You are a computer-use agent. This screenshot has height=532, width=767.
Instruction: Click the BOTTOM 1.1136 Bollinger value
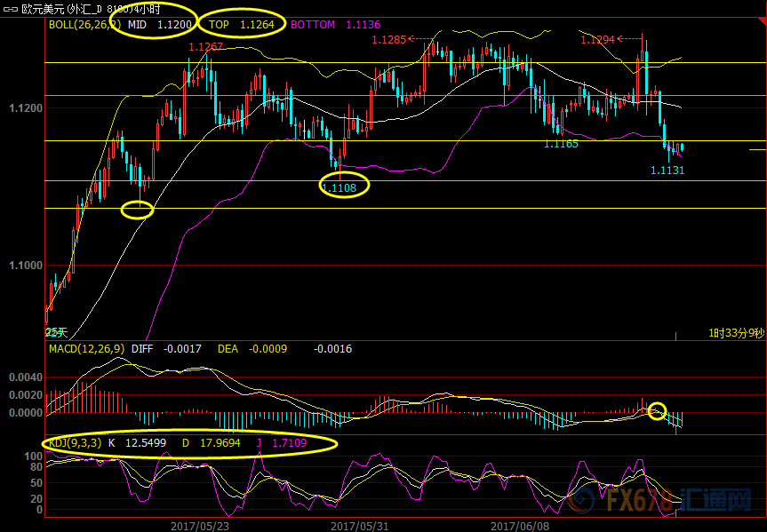pos(336,25)
